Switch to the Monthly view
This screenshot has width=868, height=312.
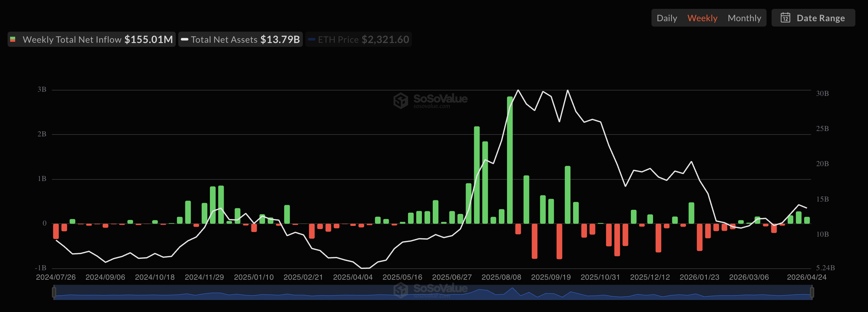[x=744, y=18]
